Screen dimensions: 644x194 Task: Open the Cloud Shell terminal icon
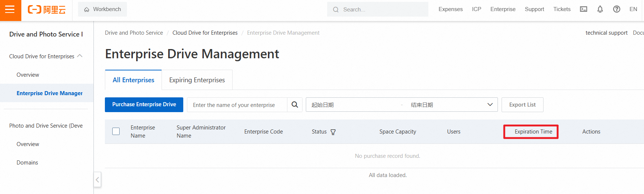pyautogui.click(x=584, y=9)
